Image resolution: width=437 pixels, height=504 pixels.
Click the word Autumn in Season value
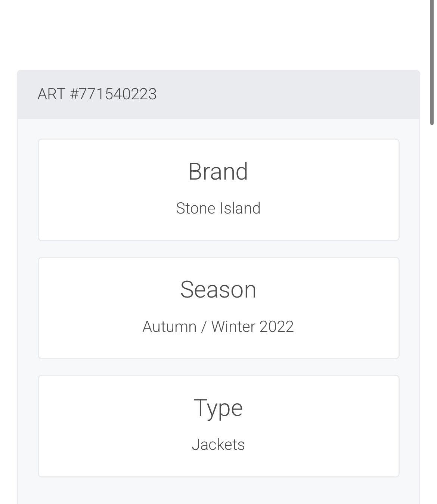click(170, 327)
